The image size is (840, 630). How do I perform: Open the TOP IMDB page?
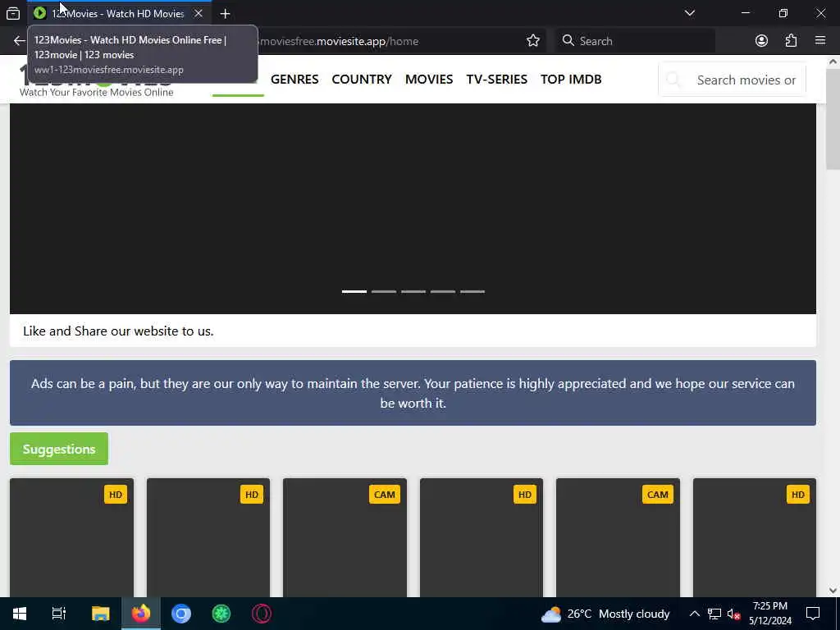pos(571,80)
